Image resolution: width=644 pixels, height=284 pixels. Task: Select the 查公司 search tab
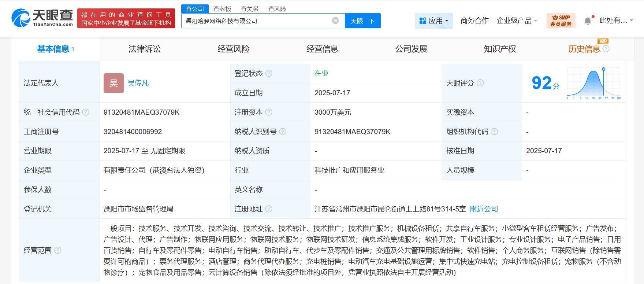point(195,9)
